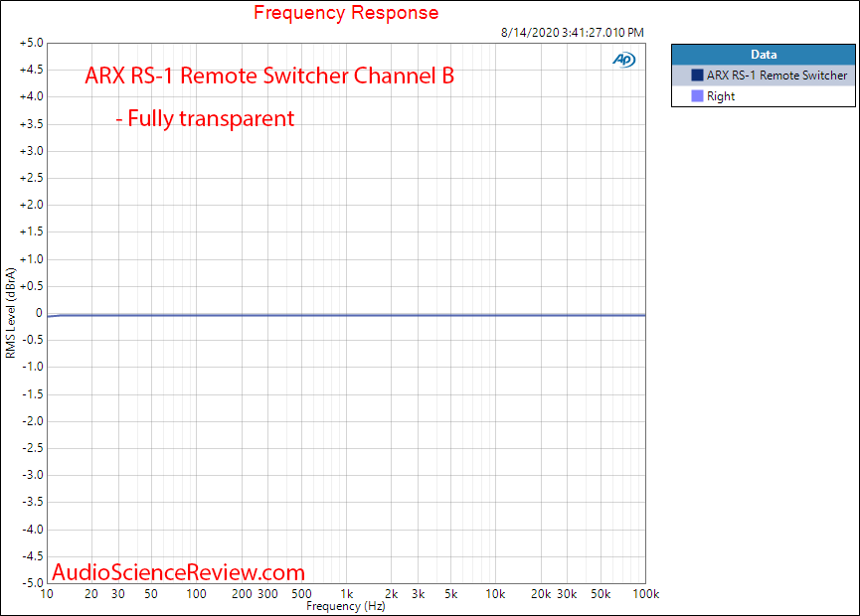
Task: Click the Frequency Response chart title
Action: point(346,12)
